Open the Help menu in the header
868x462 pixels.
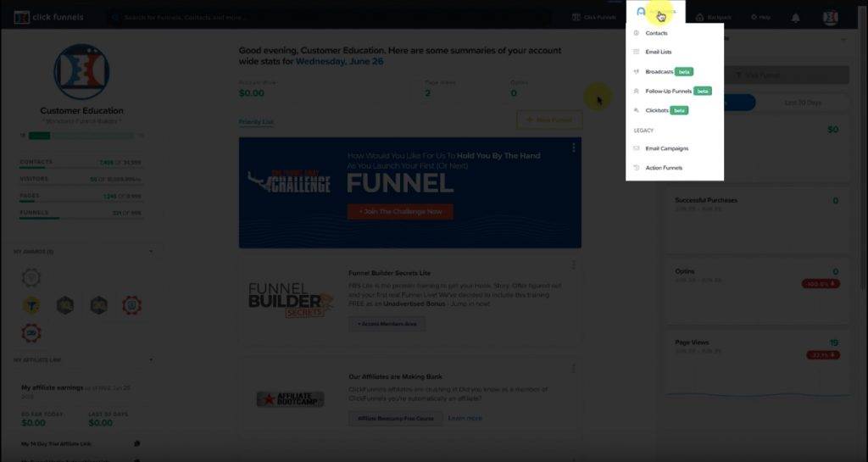tap(760, 17)
